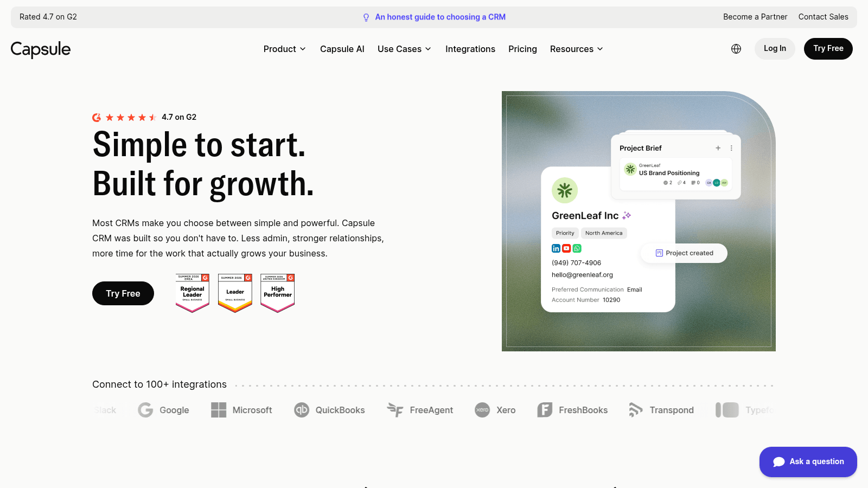This screenshot has height=488, width=868.
Task: Click the Connect to 100+ integrations heading
Action: click(x=159, y=384)
